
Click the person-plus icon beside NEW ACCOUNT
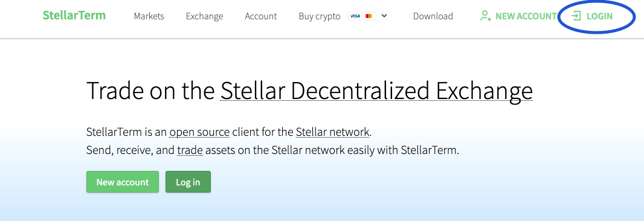[x=486, y=16]
